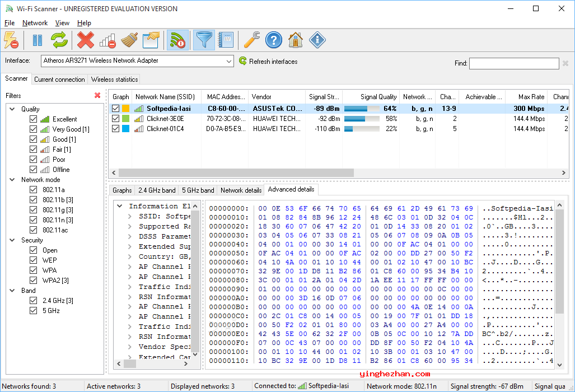Image resolution: width=575 pixels, height=392 pixels.
Task: Click the red X to clear filters
Action: (x=97, y=95)
